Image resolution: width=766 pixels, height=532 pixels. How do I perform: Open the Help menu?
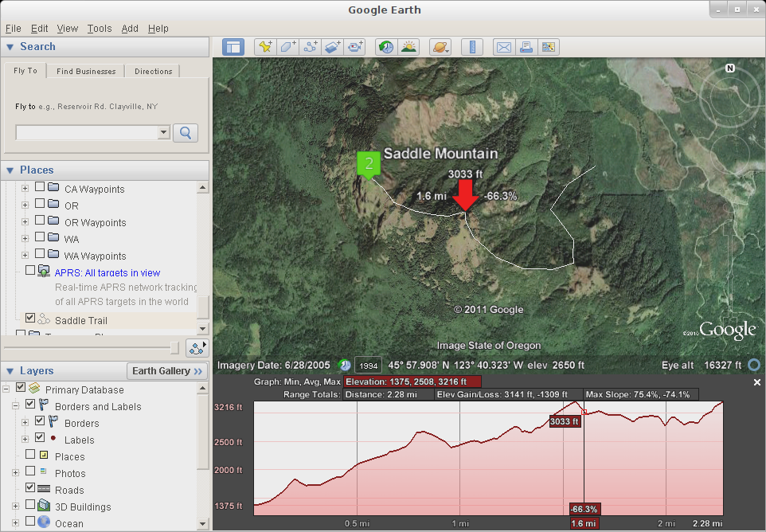158,29
